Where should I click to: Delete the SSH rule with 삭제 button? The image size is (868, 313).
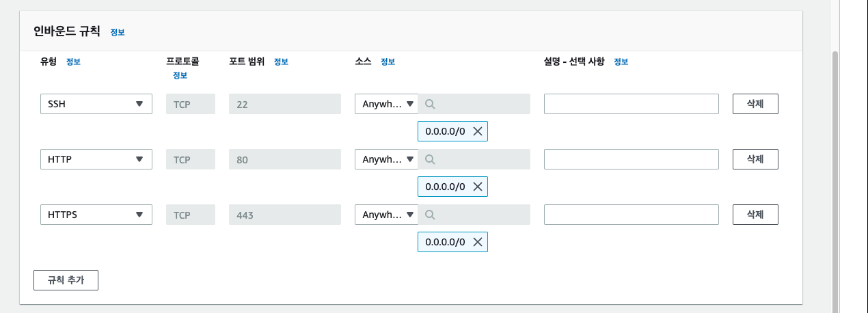755,104
